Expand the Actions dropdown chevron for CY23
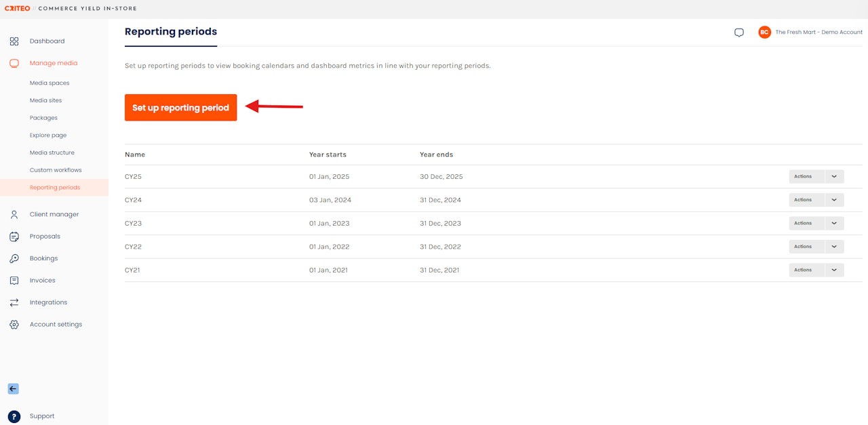This screenshot has width=868, height=425. [834, 223]
